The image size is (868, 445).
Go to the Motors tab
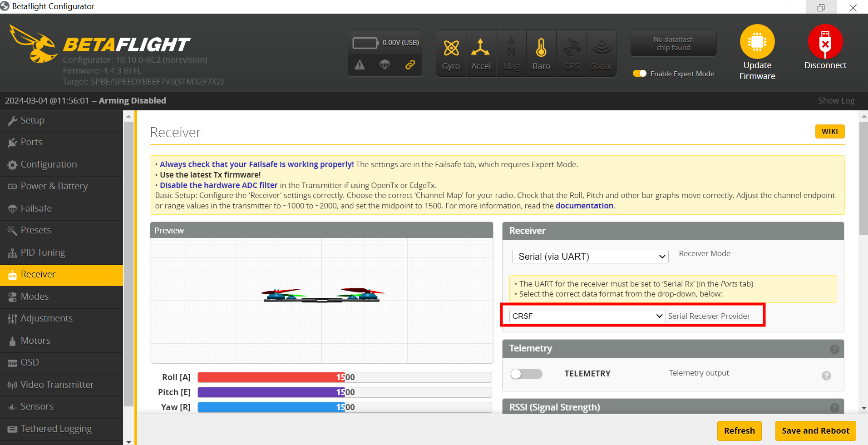tap(61, 341)
